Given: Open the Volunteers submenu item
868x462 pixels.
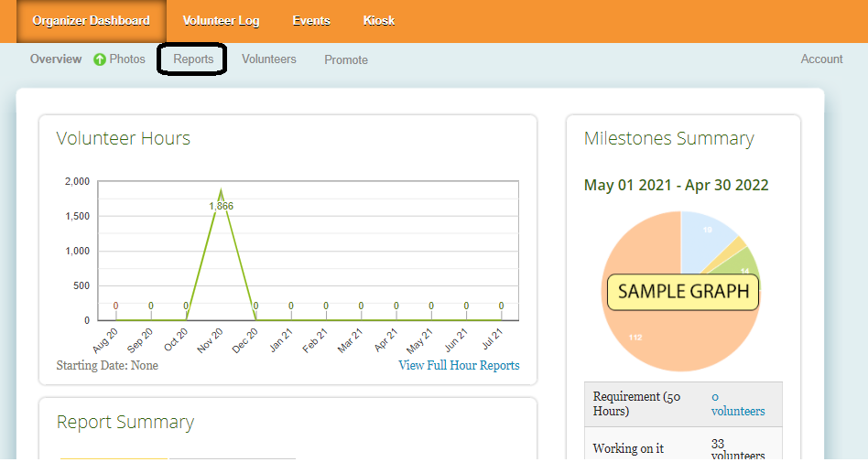Looking at the screenshot, I should point(269,59).
